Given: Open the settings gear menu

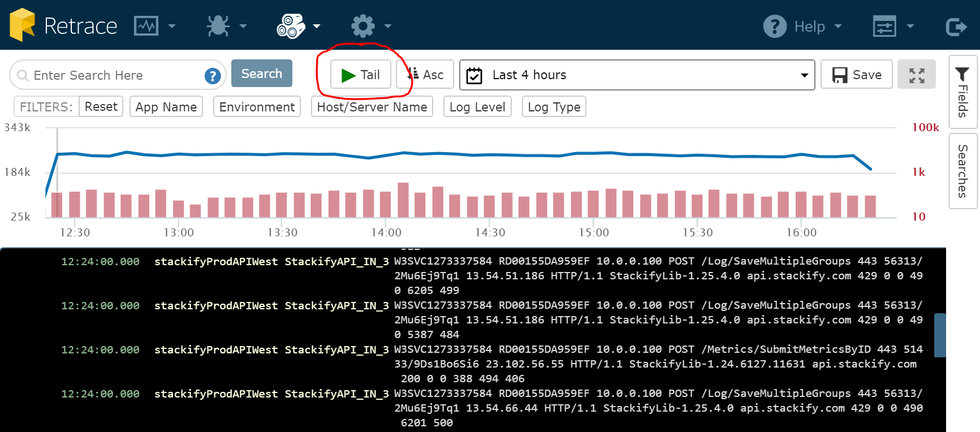Looking at the screenshot, I should tap(363, 26).
